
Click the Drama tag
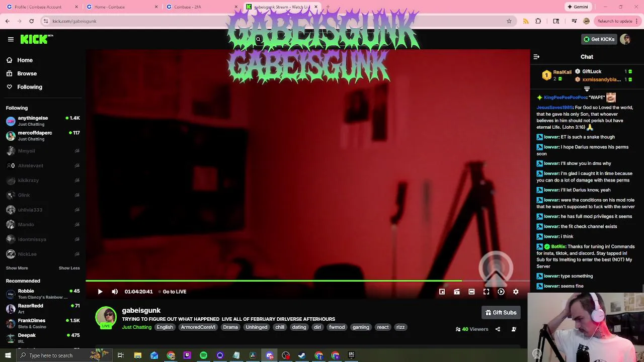(230, 327)
